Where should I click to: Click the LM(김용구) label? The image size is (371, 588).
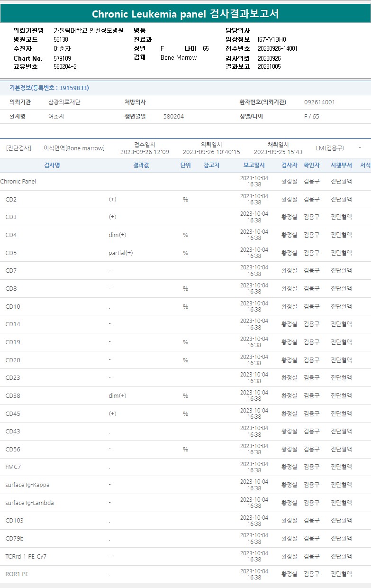point(330,148)
